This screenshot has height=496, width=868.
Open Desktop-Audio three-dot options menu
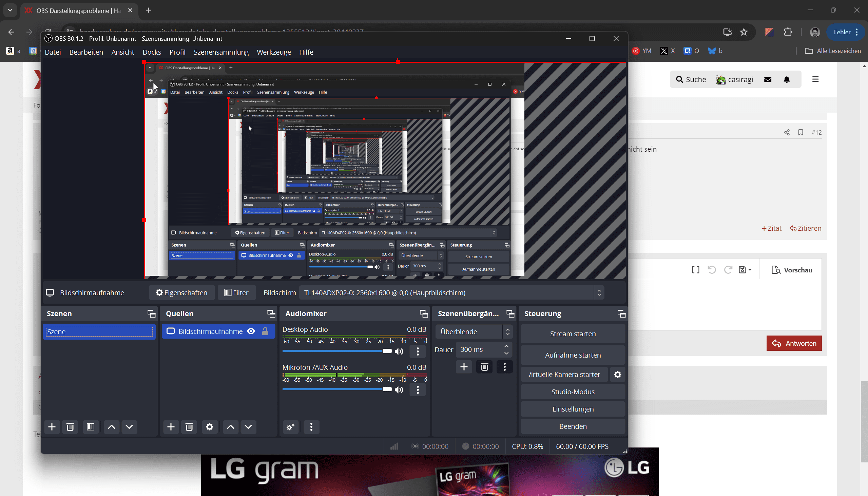(418, 351)
